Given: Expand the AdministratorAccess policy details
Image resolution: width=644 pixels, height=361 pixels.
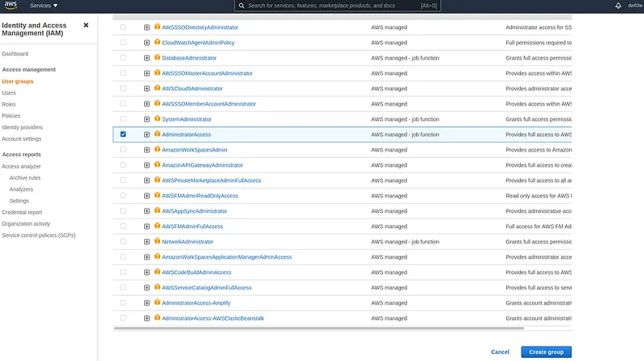Looking at the screenshot, I should (x=147, y=135).
